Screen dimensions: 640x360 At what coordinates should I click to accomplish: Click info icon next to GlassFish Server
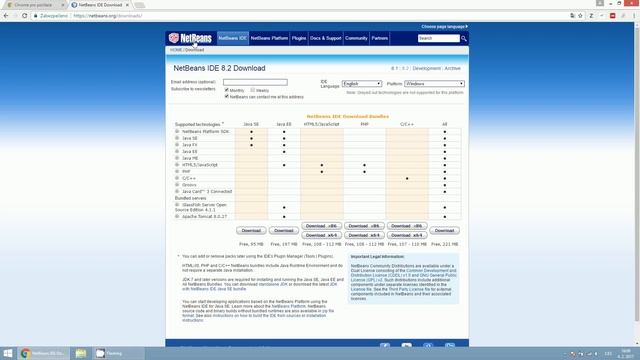coord(177,205)
